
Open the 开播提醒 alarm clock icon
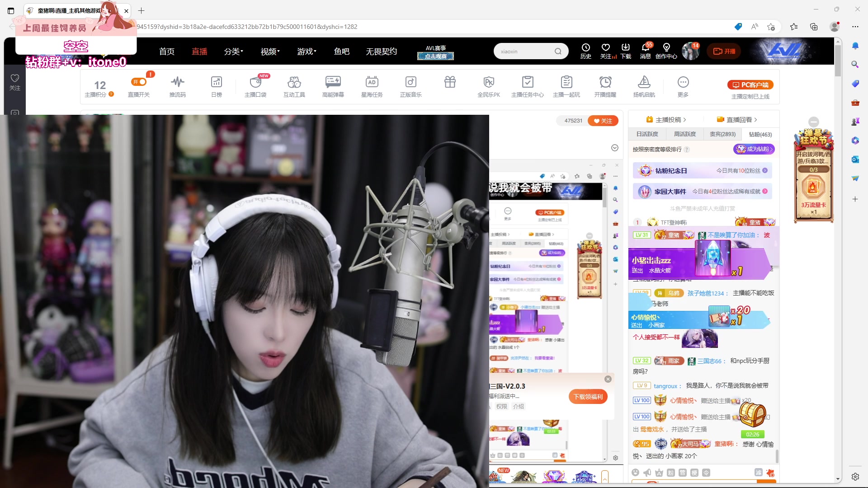pos(605,82)
